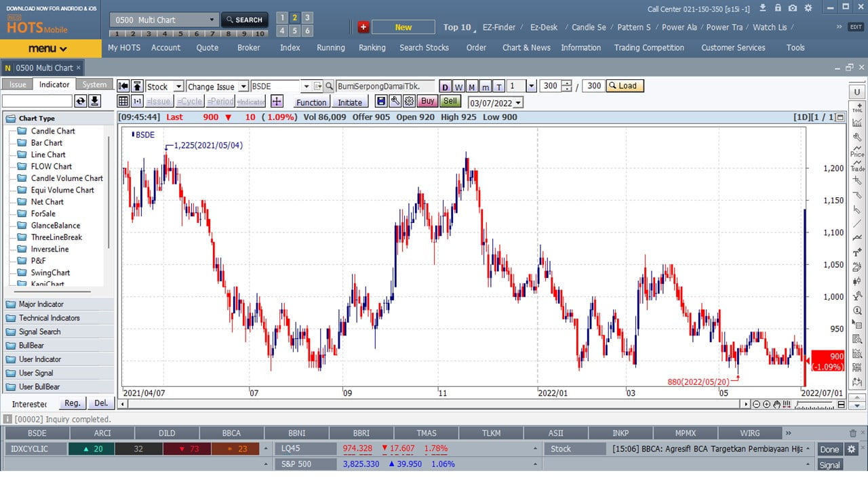Click the chart zoom slider below chart
The image size is (868, 488).
(814, 405)
